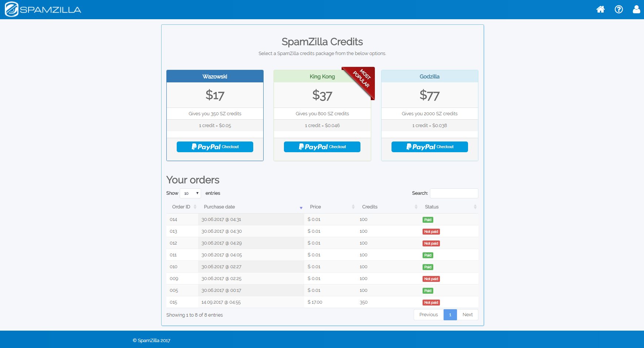Click the Paid badge for order 014
This screenshot has width=644, height=348.
tap(428, 220)
